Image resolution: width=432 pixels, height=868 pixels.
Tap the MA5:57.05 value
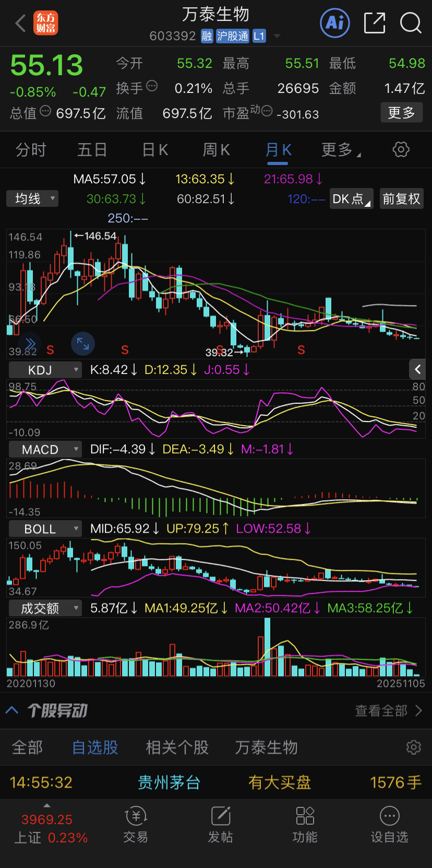pos(109,179)
